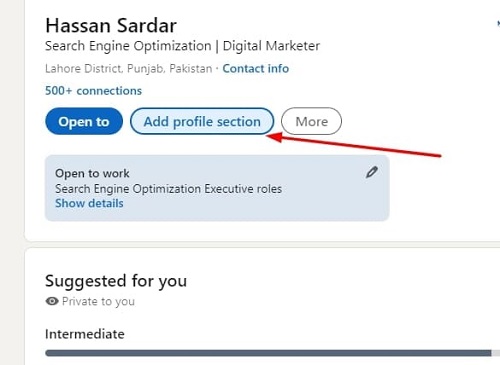Screen dimensions: 500x365
Task: Click the profile name Hassan Sardar
Action: pos(111,26)
